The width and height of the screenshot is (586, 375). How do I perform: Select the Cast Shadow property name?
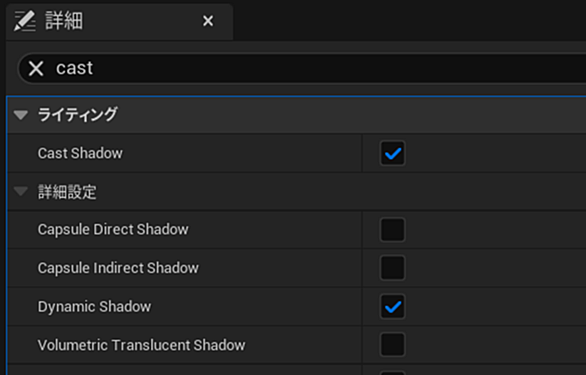(80, 153)
